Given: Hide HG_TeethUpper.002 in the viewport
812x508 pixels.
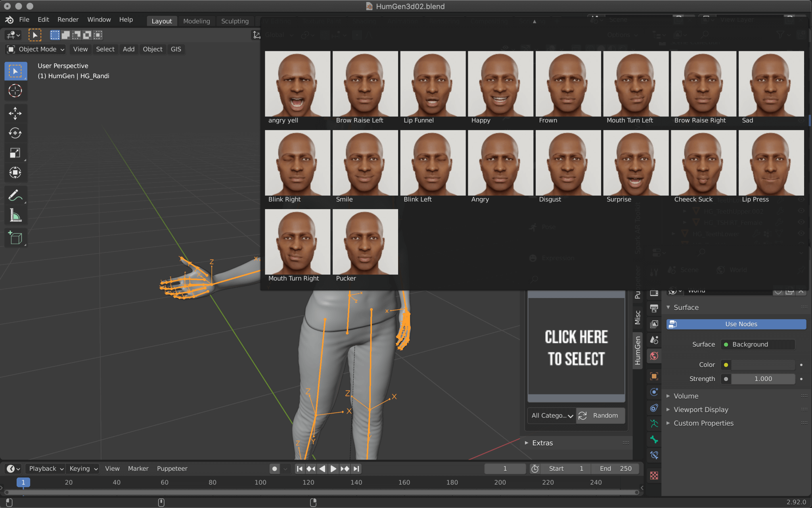Looking at the screenshot, I should point(801,211).
